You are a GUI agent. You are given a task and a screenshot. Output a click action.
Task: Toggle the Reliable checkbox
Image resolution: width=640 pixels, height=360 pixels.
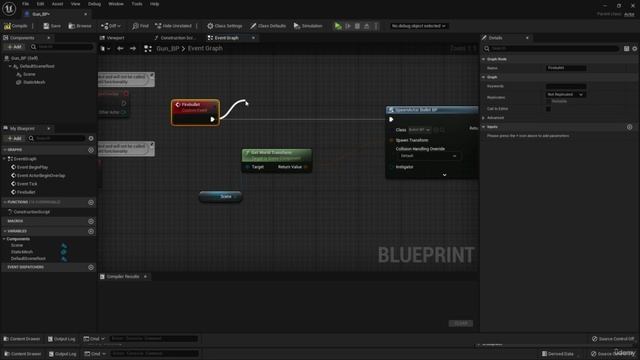point(548,101)
